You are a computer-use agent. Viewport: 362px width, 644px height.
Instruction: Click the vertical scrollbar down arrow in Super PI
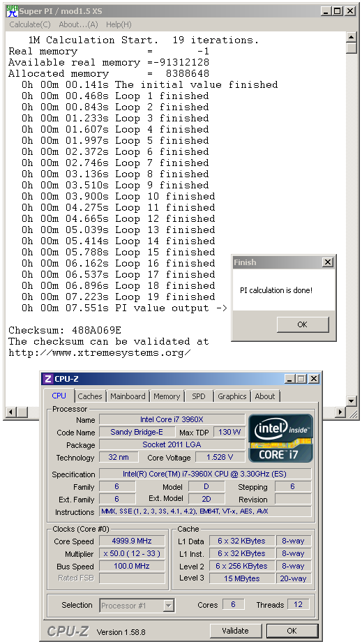(352, 401)
